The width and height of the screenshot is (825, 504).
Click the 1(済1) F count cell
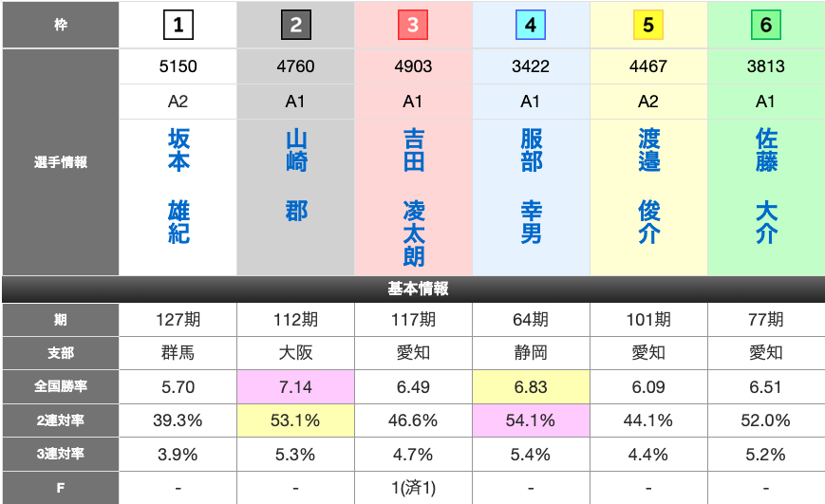[x=413, y=488]
